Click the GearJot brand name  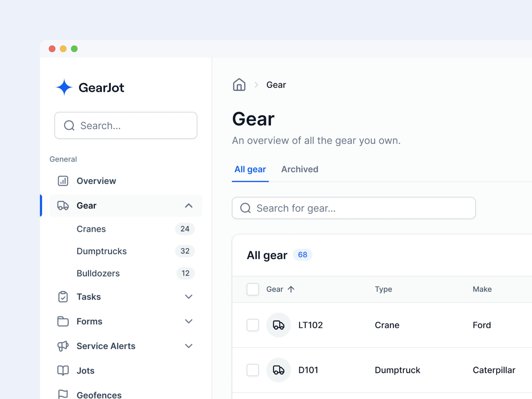pos(101,88)
